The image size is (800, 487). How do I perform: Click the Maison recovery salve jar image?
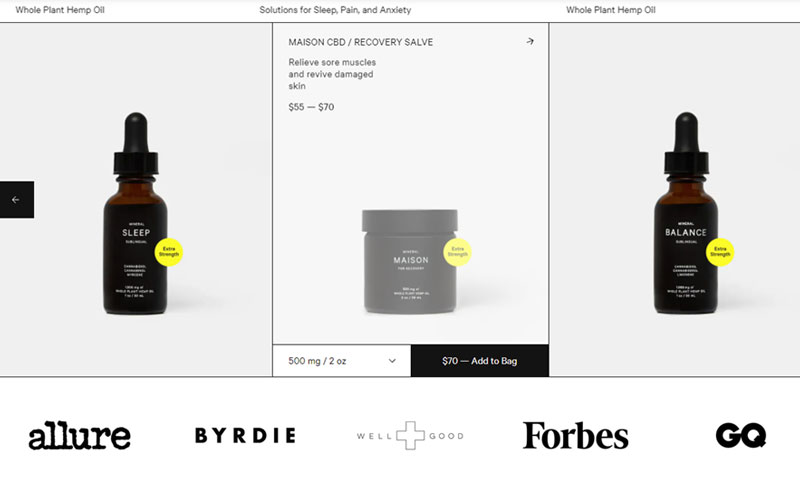point(410,261)
